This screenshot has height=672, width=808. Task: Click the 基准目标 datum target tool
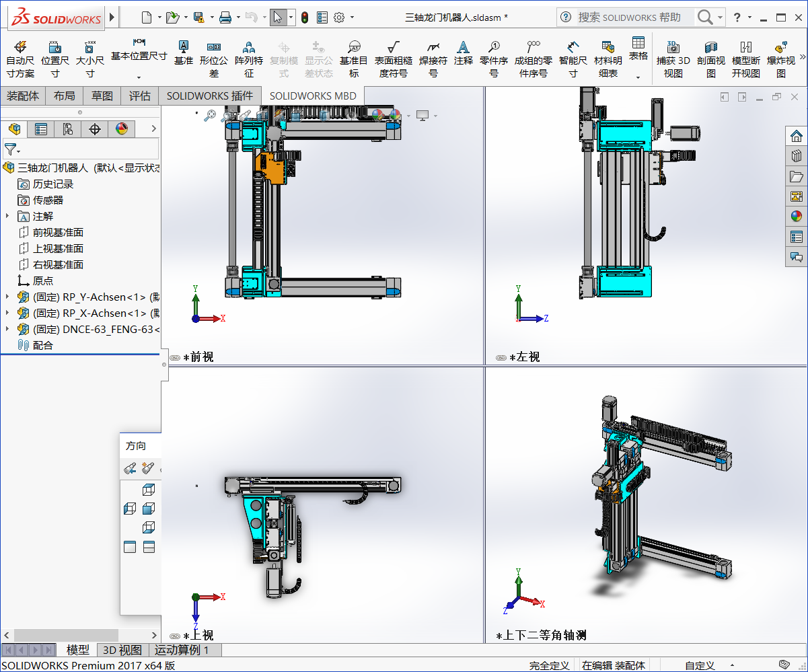pos(354,59)
